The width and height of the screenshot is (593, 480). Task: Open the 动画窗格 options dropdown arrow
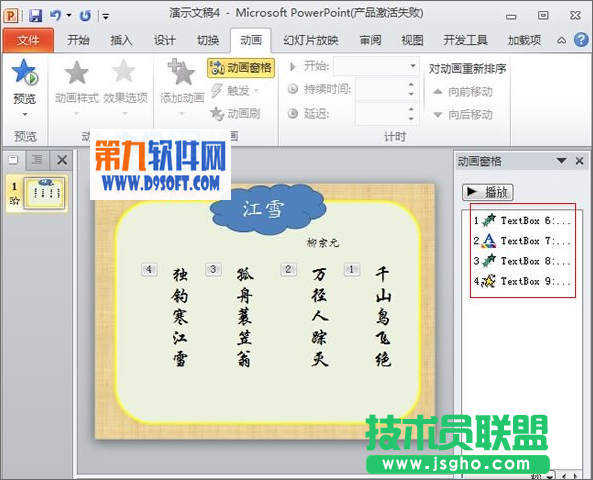562,161
